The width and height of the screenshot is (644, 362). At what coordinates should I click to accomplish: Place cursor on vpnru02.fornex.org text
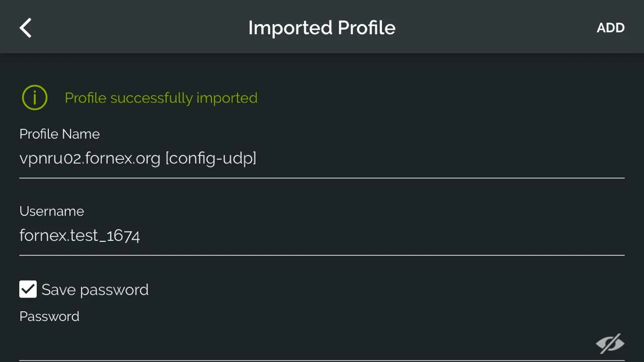click(x=90, y=159)
